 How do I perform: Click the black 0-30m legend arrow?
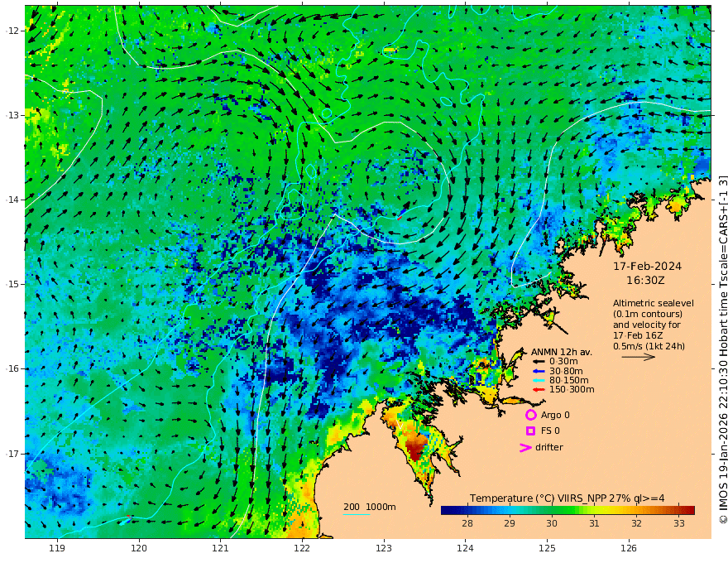pyautogui.click(x=539, y=362)
